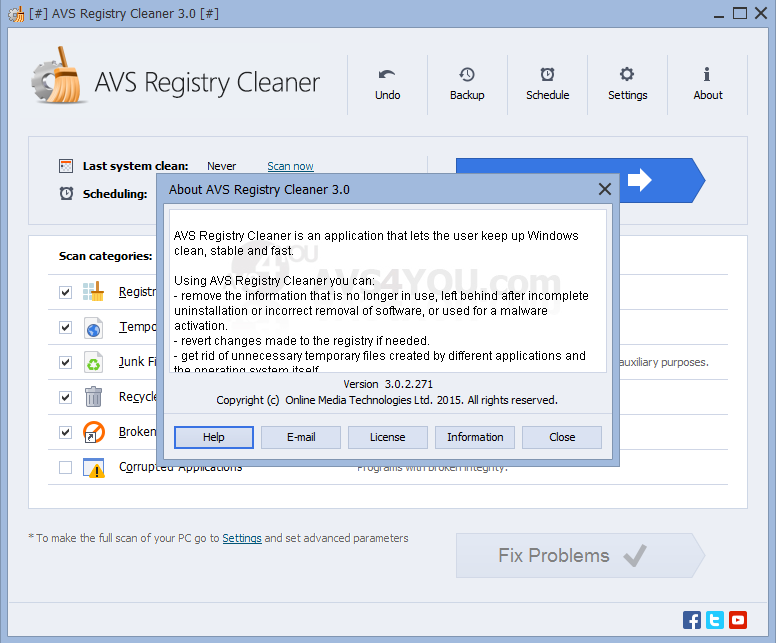Click the Facebook icon

coord(691,620)
